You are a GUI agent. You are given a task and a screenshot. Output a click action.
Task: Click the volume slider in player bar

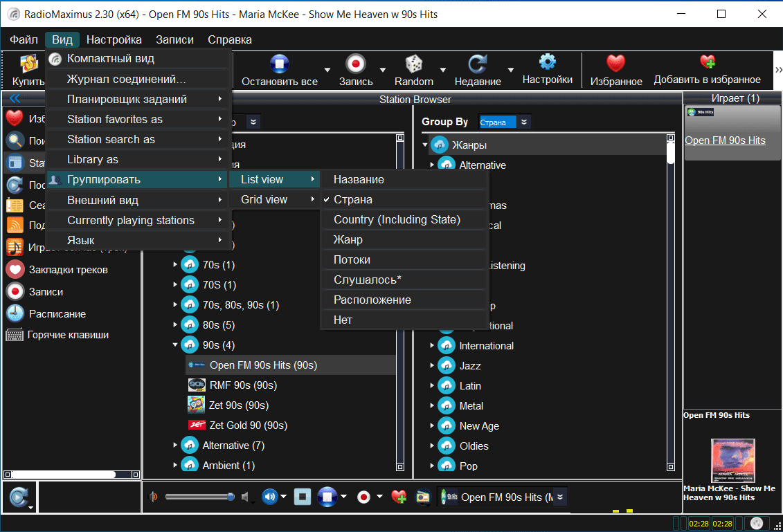[200, 497]
